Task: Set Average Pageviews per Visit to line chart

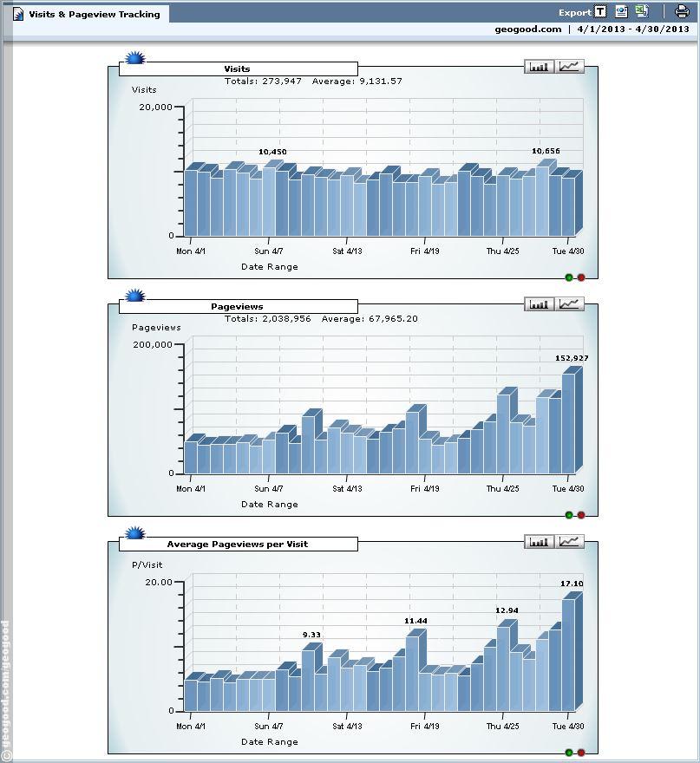Action: (570, 542)
